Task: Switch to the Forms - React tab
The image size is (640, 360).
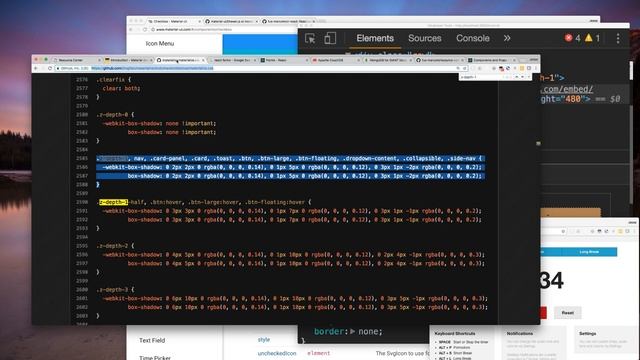Action: click(x=284, y=60)
